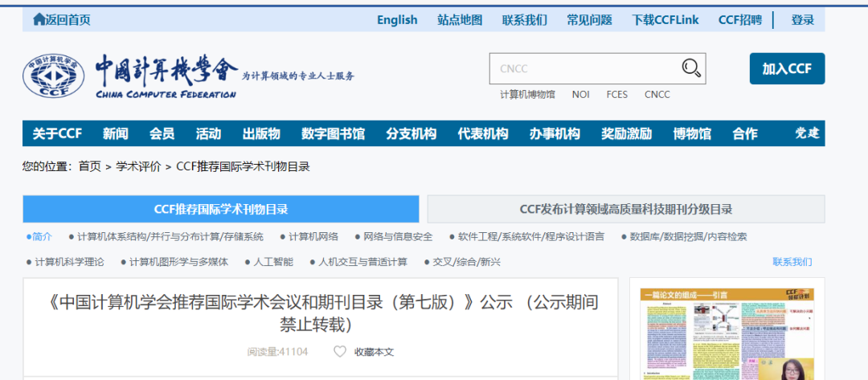Select CCF发布计算领域高质量科技期刊分级目录 tab

626,209
